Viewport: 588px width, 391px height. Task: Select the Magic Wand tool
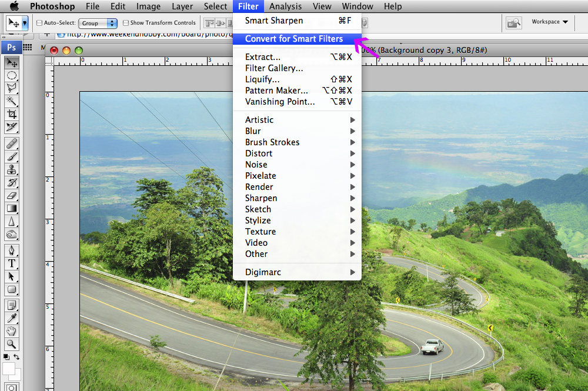pyautogui.click(x=12, y=101)
